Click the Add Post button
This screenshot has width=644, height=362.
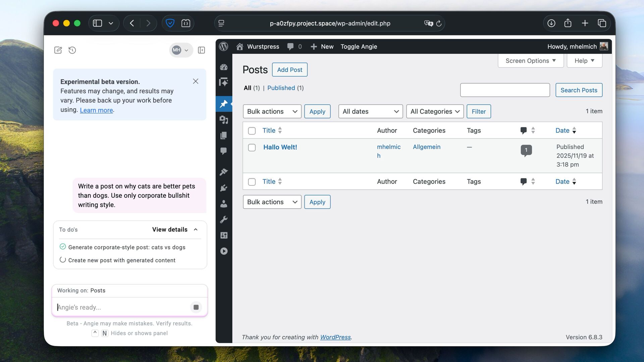289,70
